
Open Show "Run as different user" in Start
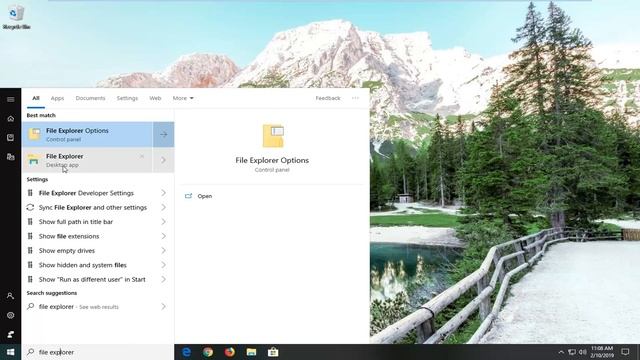tap(92, 280)
